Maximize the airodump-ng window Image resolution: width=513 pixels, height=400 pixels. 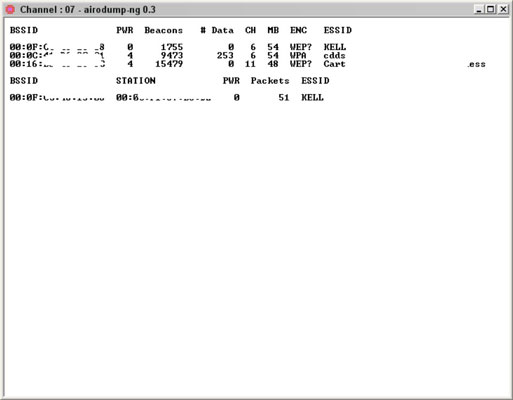(491, 9)
